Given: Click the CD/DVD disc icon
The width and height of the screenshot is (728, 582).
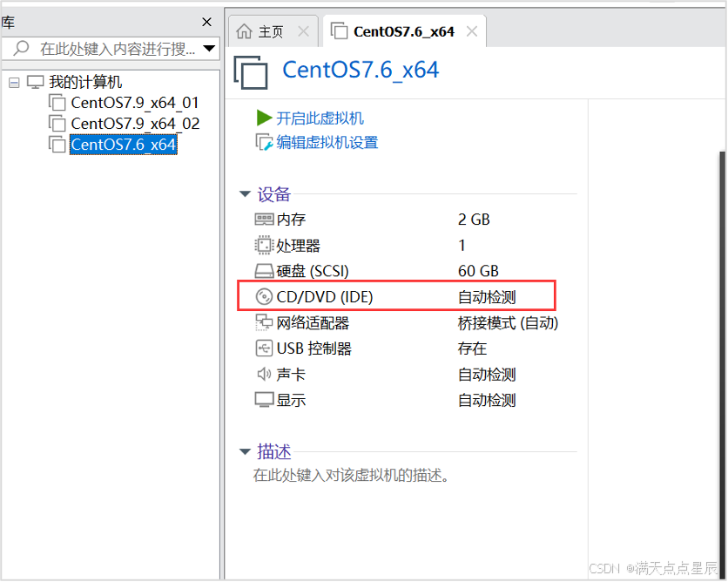Looking at the screenshot, I should tap(264, 296).
